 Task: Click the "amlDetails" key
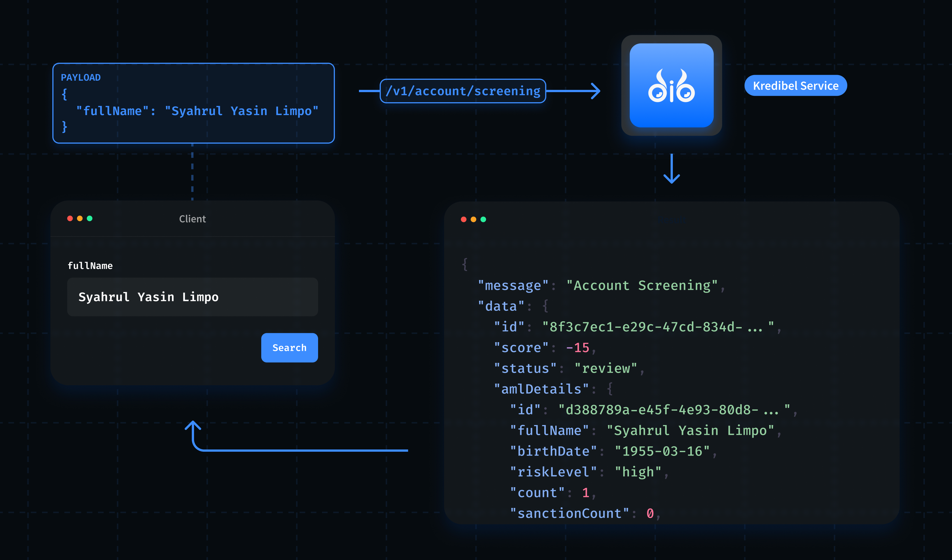point(541,389)
